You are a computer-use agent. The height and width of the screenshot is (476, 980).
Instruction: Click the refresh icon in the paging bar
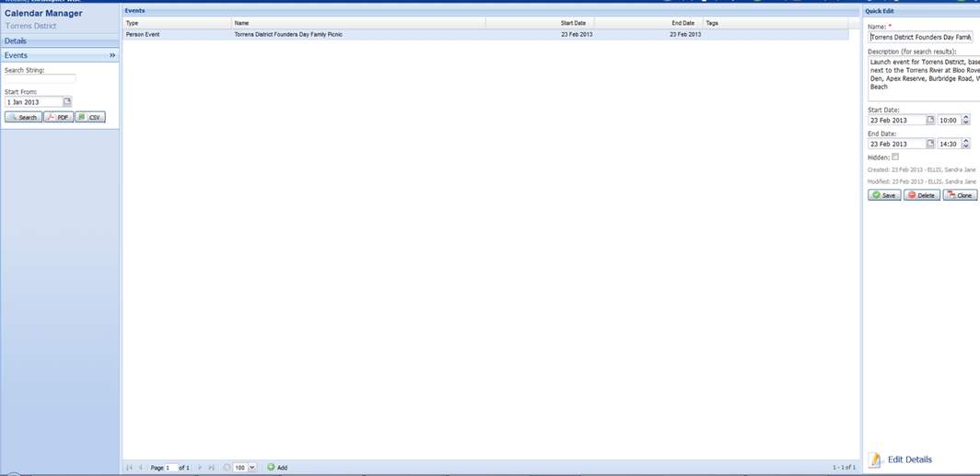coord(227,468)
